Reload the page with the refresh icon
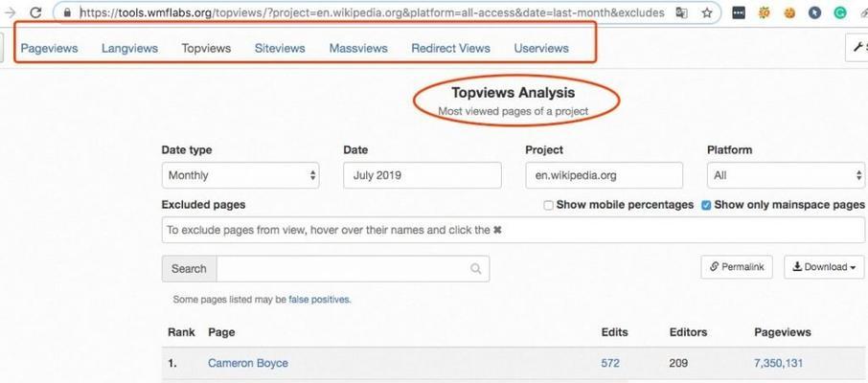Image resolution: width=868 pixels, height=383 pixels. pyautogui.click(x=36, y=12)
